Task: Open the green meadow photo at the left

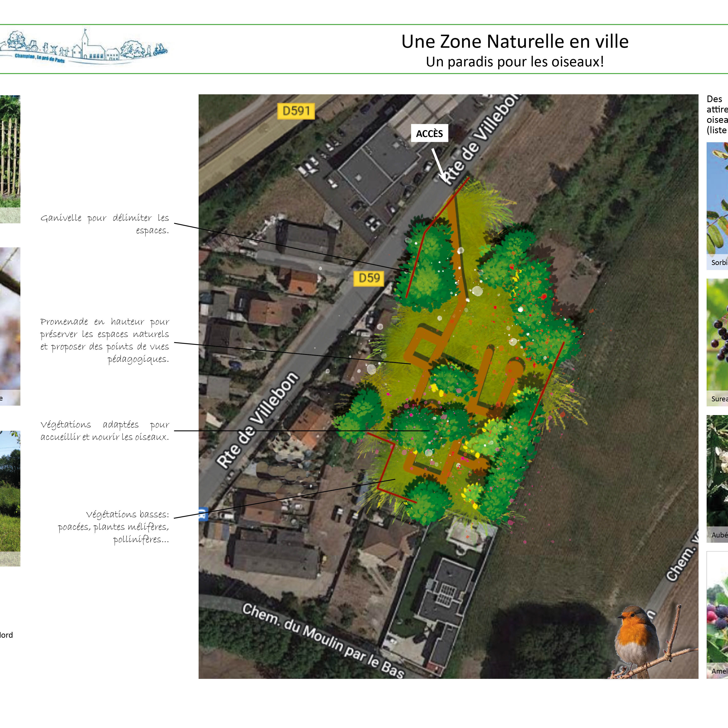Action: [x=10, y=497]
